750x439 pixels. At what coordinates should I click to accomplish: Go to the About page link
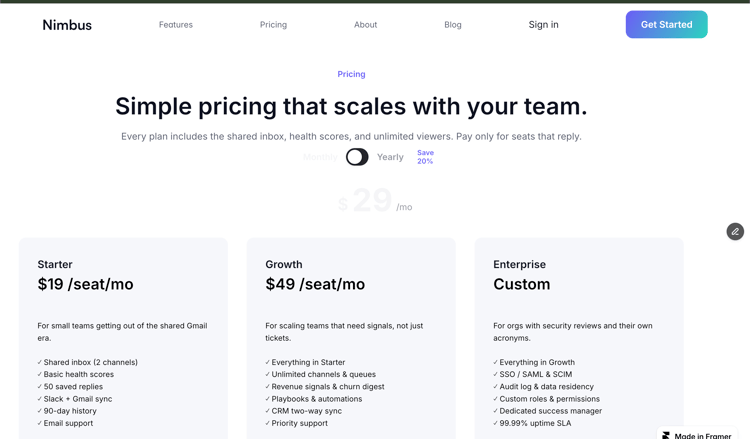pos(365,24)
